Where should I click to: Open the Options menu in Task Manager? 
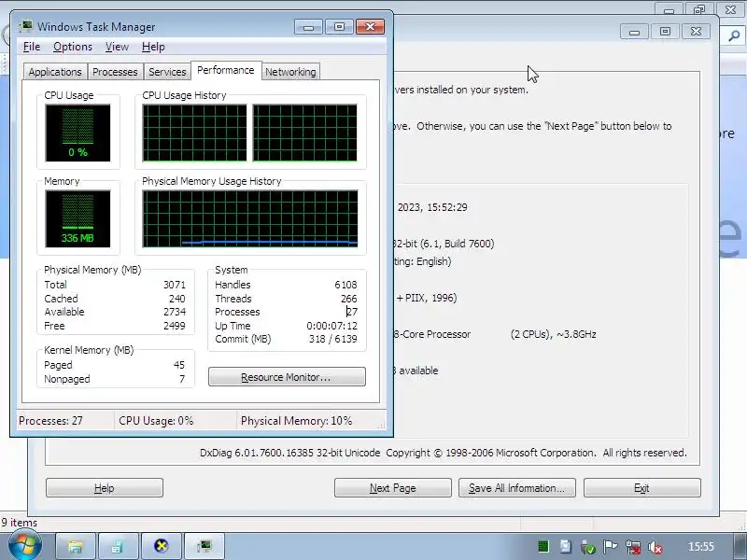tap(73, 47)
